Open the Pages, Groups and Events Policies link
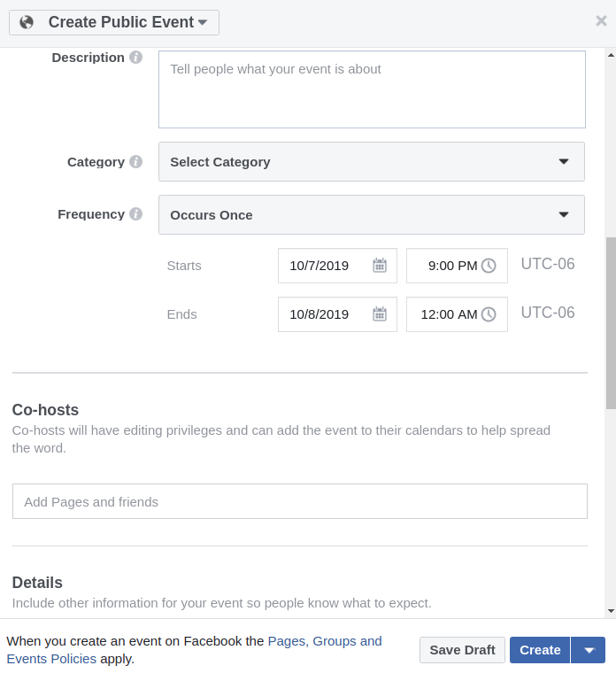The height and width of the screenshot is (681, 616). click(x=324, y=641)
